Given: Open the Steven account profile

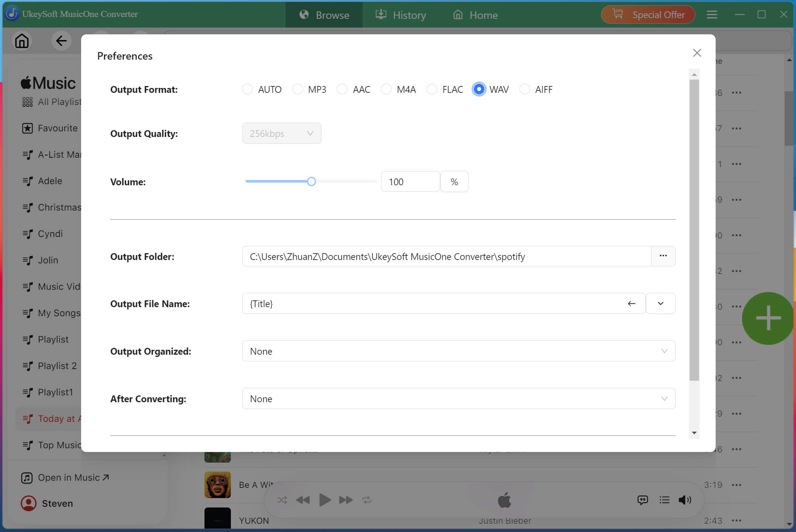Looking at the screenshot, I should click(x=47, y=503).
